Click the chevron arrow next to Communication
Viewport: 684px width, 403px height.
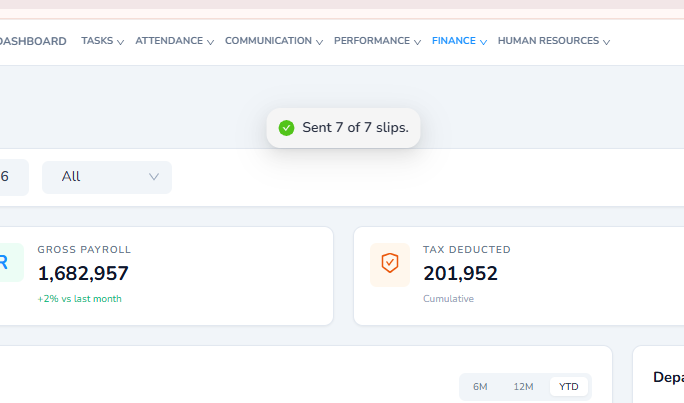[x=319, y=42]
